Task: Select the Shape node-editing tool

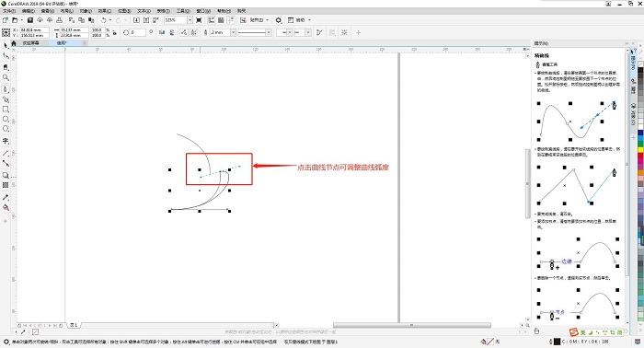Action: (6, 56)
